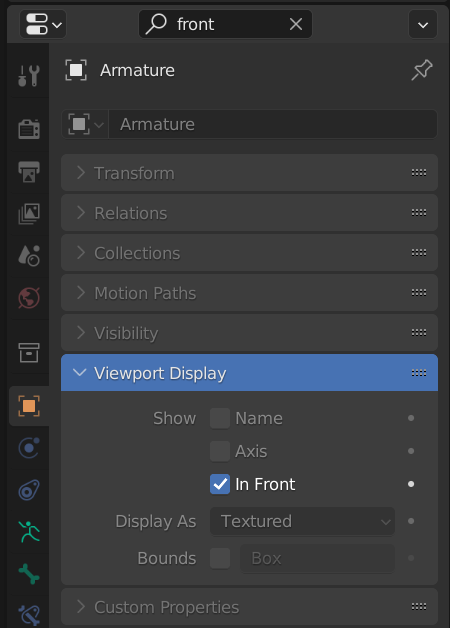Animate the Axis property dot

pyautogui.click(x=411, y=451)
